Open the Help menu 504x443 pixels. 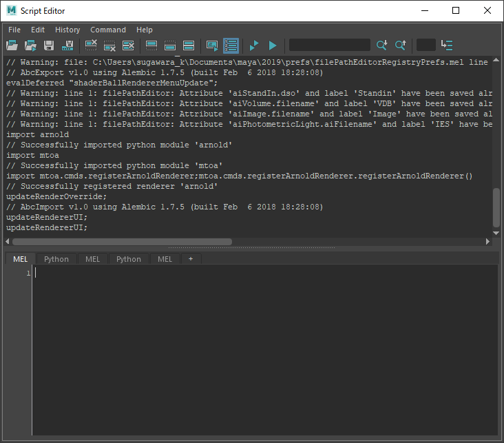point(145,30)
